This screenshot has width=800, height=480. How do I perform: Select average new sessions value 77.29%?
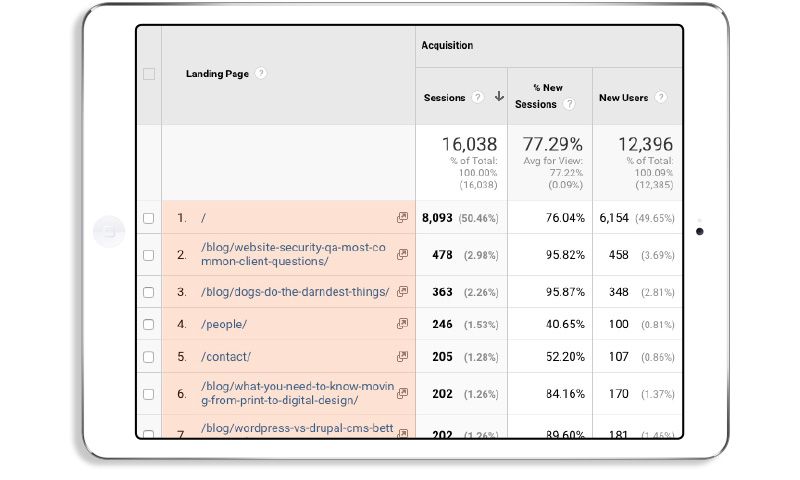(x=553, y=144)
